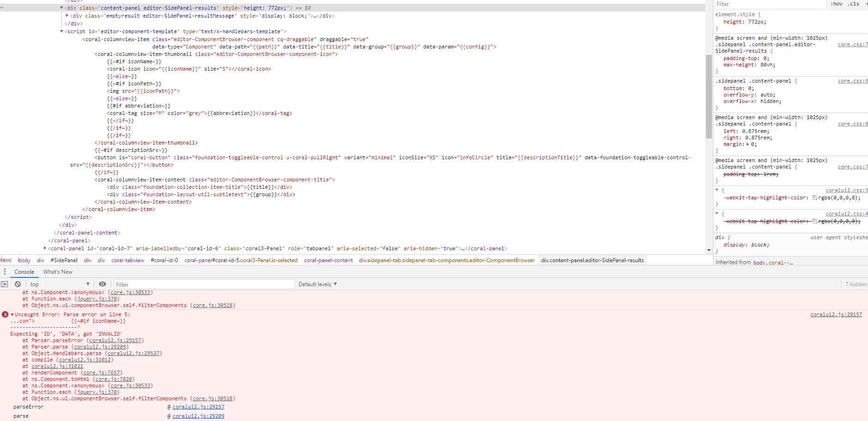The height and width of the screenshot is (421, 868).
Task: Collapse the editor-component-template script node
Action: pos(62,31)
